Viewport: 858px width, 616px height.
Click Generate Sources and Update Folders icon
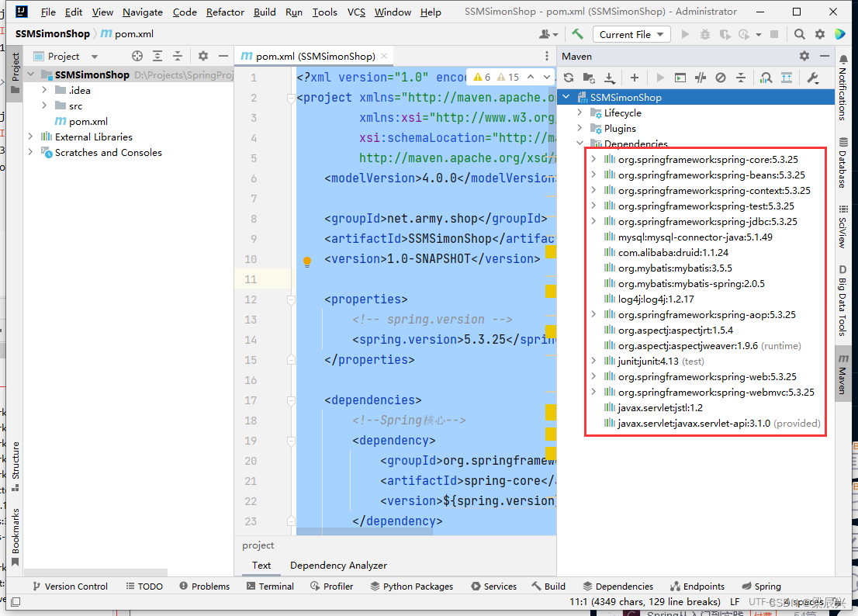tap(589, 78)
